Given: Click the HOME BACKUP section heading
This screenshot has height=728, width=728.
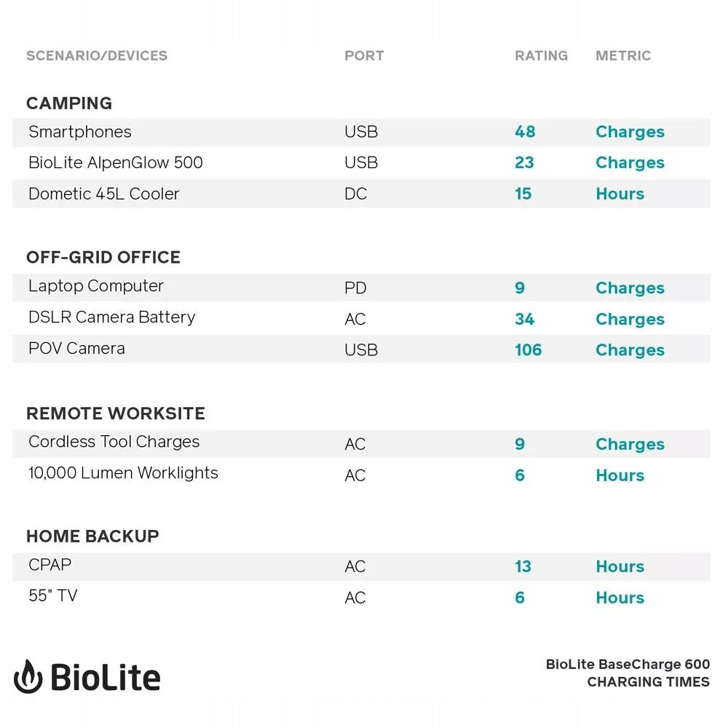Looking at the screenshot, I should pos(92,537).
